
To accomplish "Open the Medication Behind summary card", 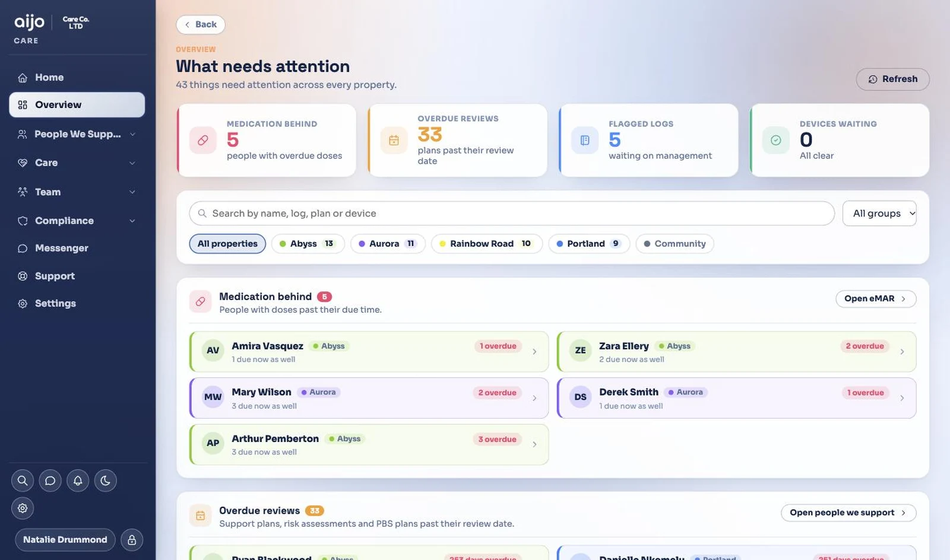I will 267,141.
